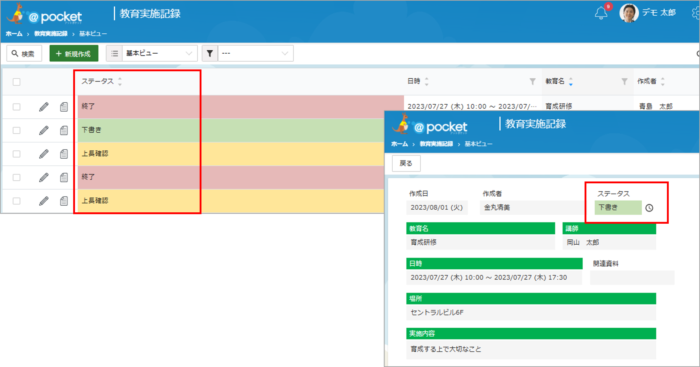700x367 pixels.
Task: Click the pencil icon on the first 上長確認 row
Action: (x=44, y=154)
